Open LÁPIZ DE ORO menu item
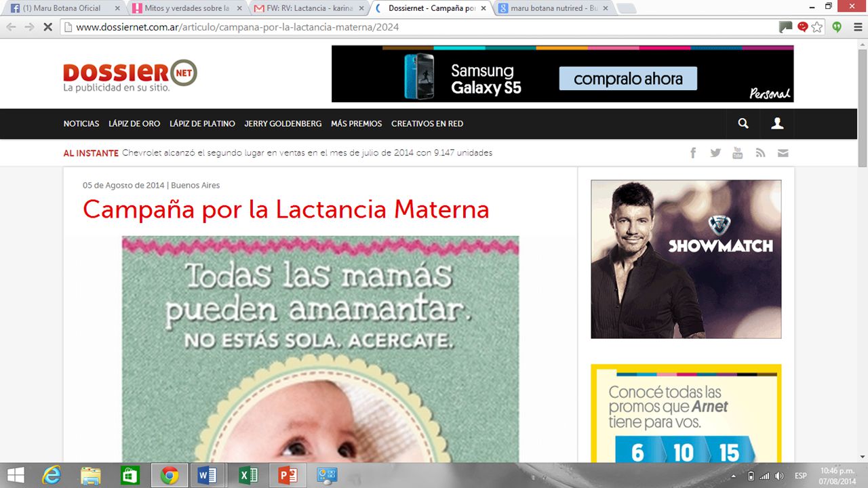868x488 pixels. tap(134, 123)
